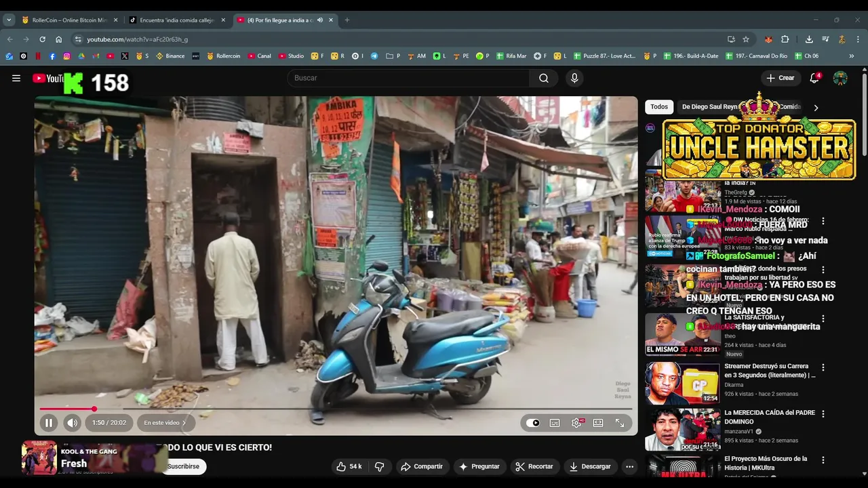Enter fullscreen mode in the player
The image size is (868, 488).
click(x=620, y=423)
